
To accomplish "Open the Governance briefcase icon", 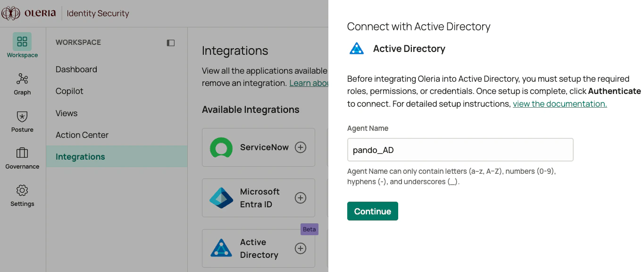I will [x=22, y=153].
